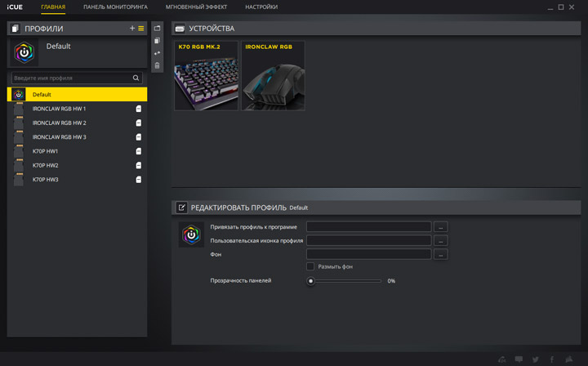588x366 pixels.
Task: Click SD card icon for K70P HW2
Action: pyautogui.click(x=138, y=165)
